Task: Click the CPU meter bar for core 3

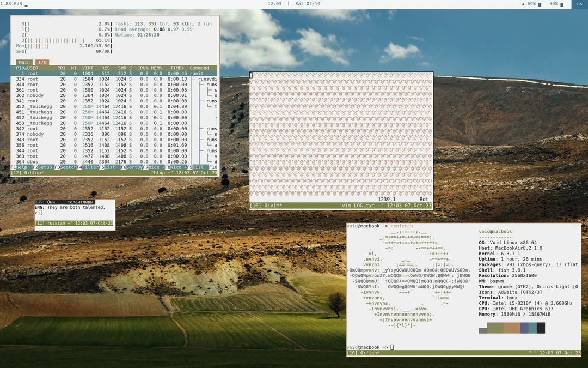Action: (54, 40)
